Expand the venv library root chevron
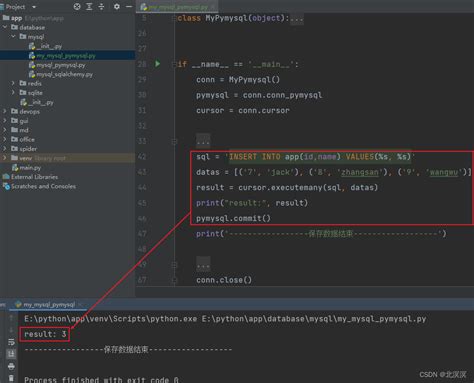Screen dimensions: 474x383 click(x=5, y=158)
